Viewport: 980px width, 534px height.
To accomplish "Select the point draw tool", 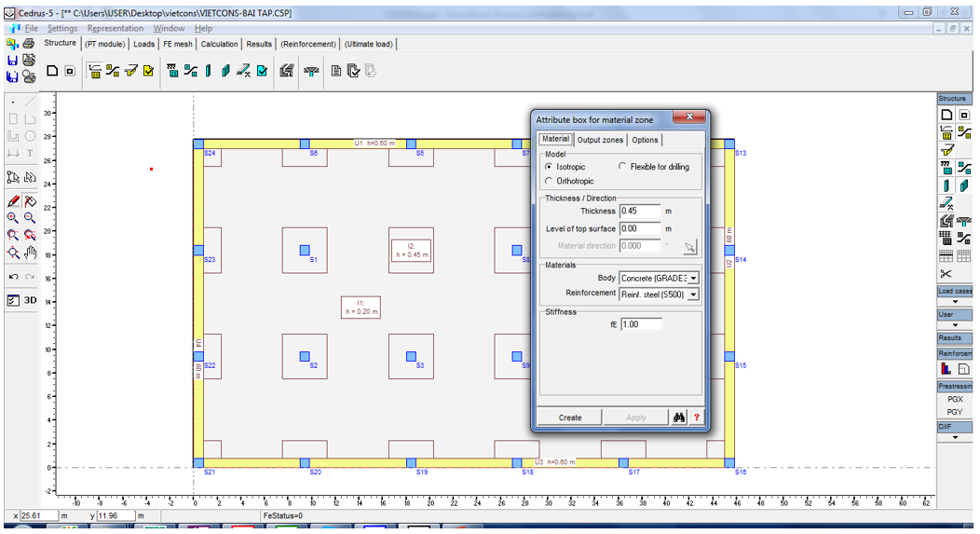I will [x=13, y=102].
